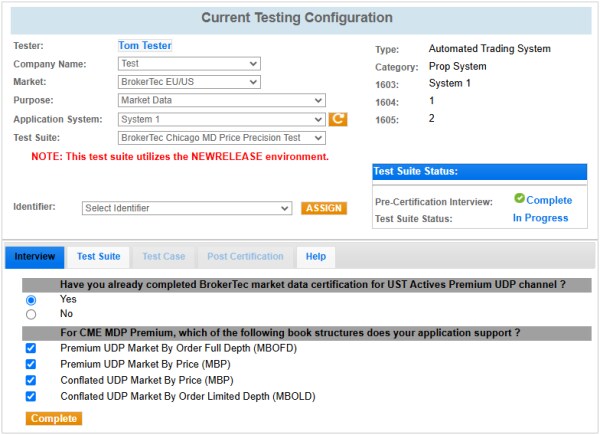Toggle Conflated UDP Market By Price checkbox

click(31, 380)
